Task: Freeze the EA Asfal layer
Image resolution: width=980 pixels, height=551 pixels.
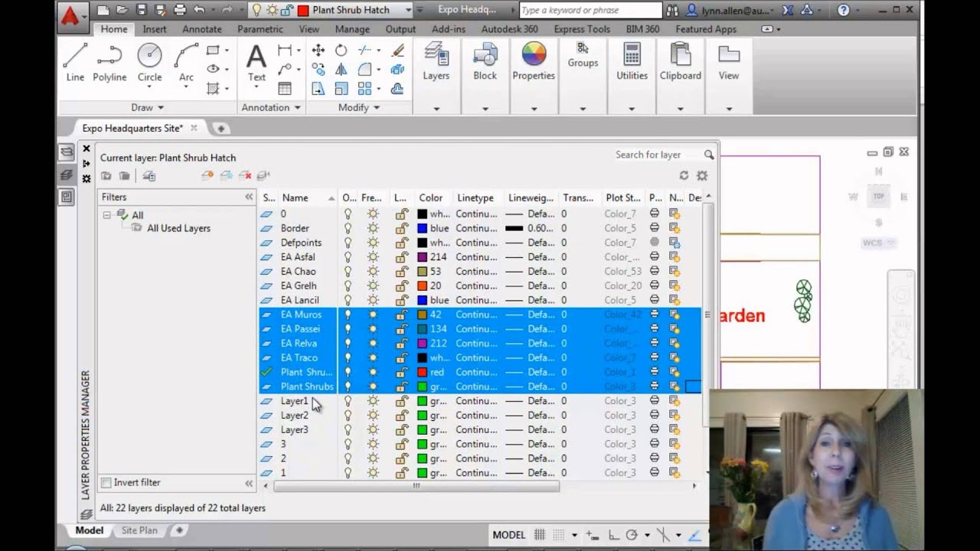Action: pyautogui.click(x=373, y=257)
